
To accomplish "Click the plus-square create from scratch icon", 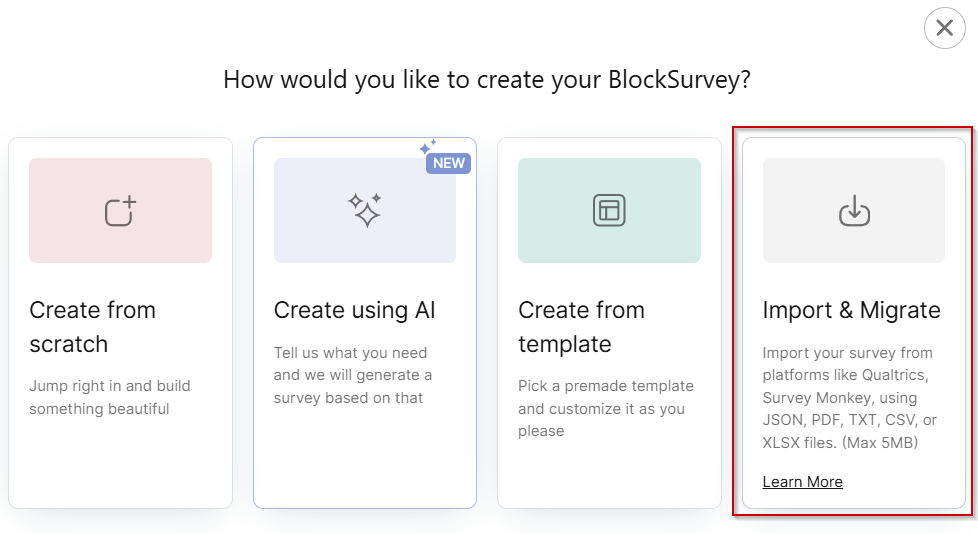I will [120, 211].
